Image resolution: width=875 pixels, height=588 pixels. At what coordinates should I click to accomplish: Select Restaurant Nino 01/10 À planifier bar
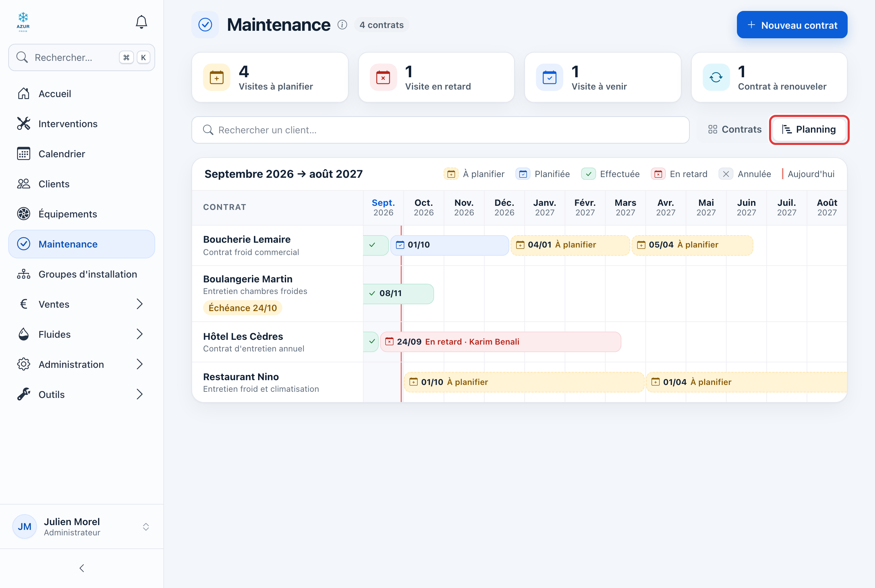tap(524, 382)
